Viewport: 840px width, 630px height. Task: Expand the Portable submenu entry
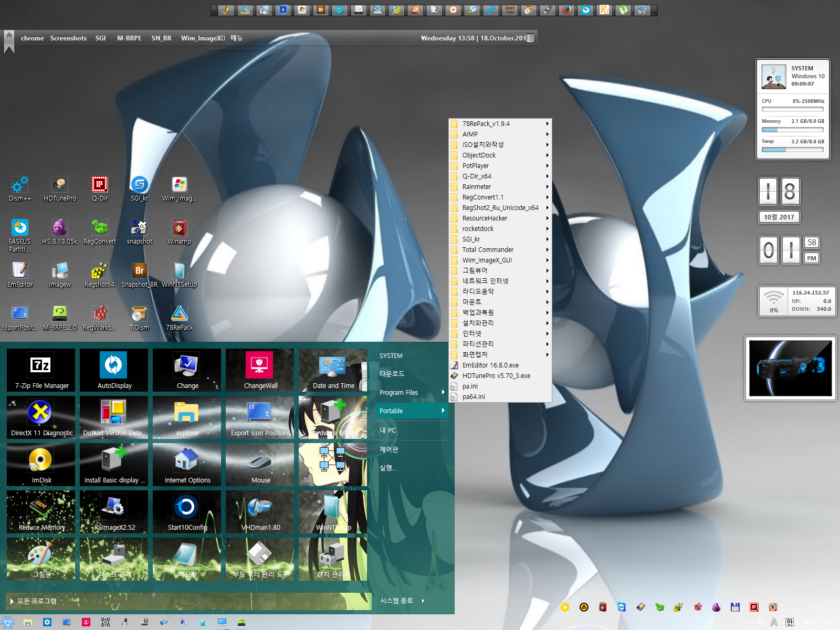point(412,411)
